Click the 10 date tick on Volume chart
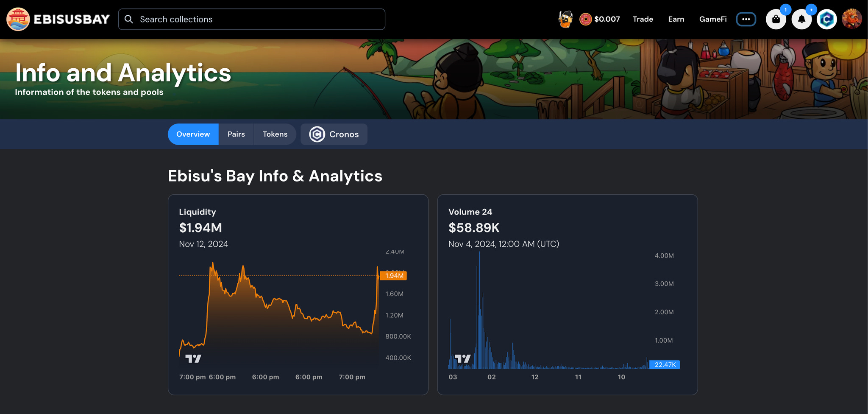Viewport: 868px width, 414px height. pyautogui.click(x=621, y=377)
